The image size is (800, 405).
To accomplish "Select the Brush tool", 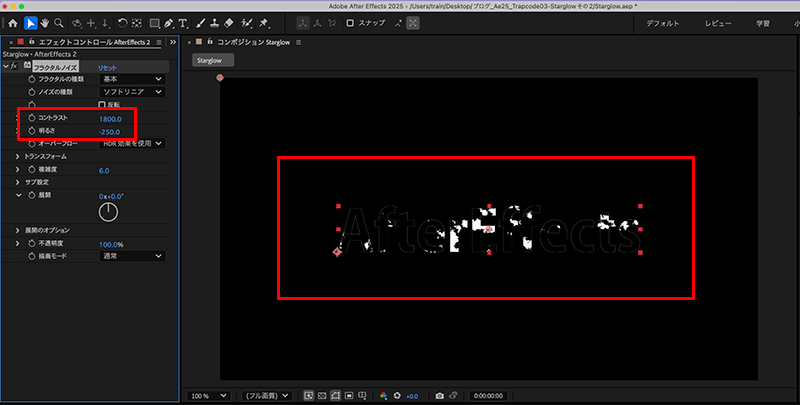I will tap(201, 23).
